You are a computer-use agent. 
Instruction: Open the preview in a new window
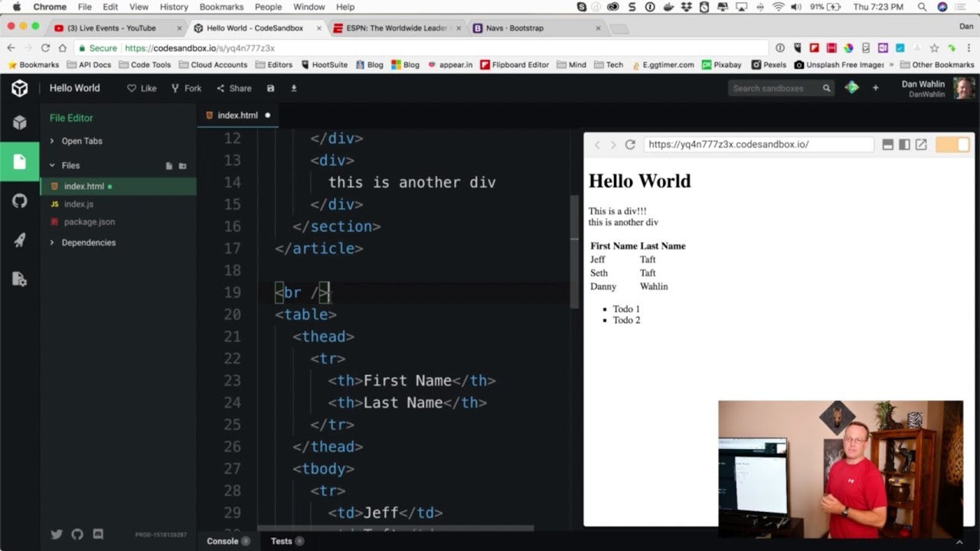(921, 145)
